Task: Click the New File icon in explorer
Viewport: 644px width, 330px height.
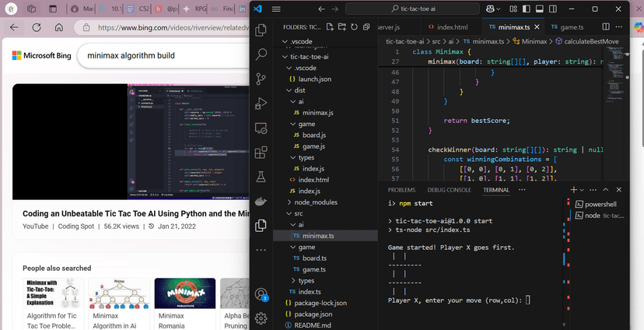Action: coord(331,26)
